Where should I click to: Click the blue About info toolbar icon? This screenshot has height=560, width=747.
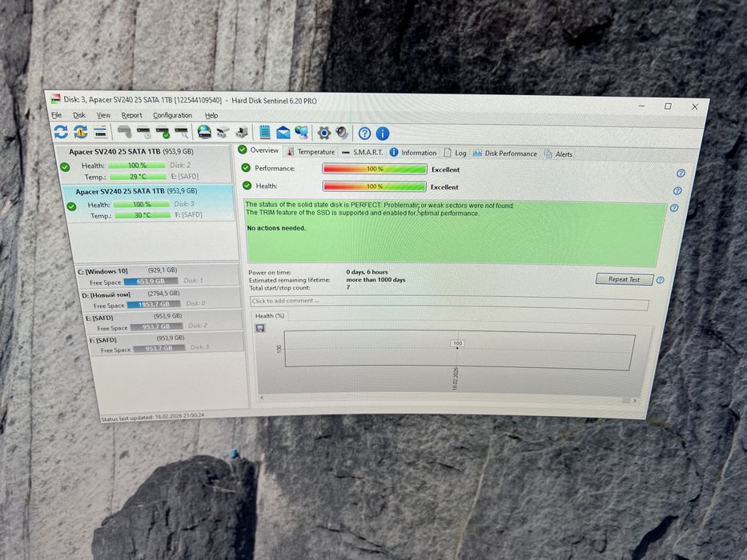(x=383, y=134)
